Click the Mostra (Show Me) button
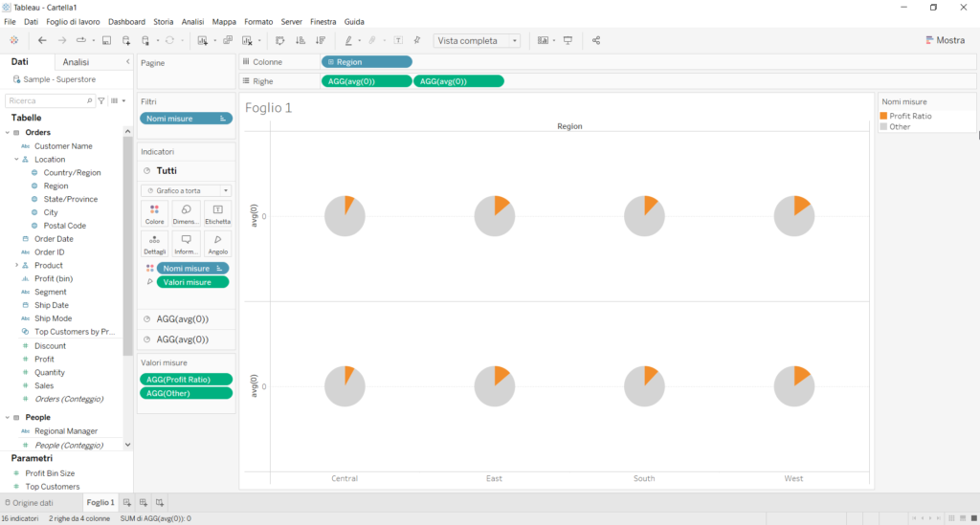 click(x=945, y=40)
